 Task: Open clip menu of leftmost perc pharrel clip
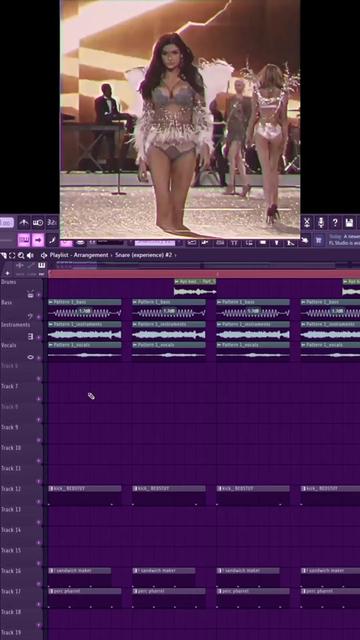(51, 591)
